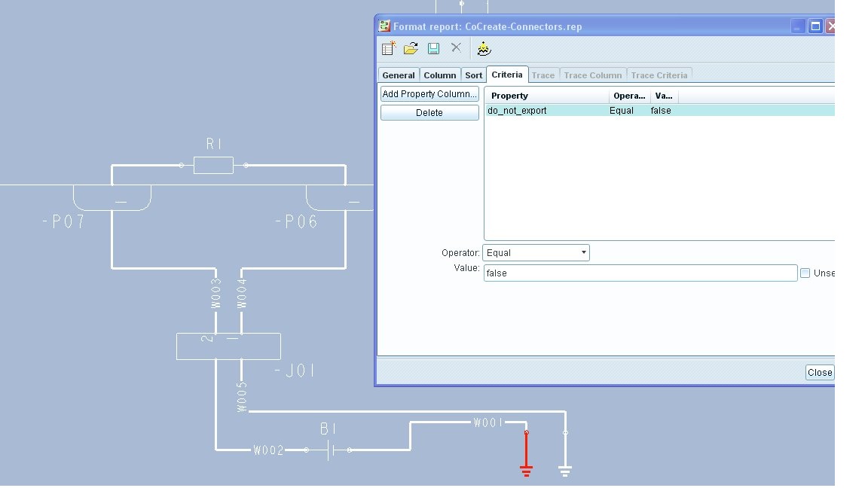868x488 pixels.
Task: Switch to the General tab
Action: (398, 75)
